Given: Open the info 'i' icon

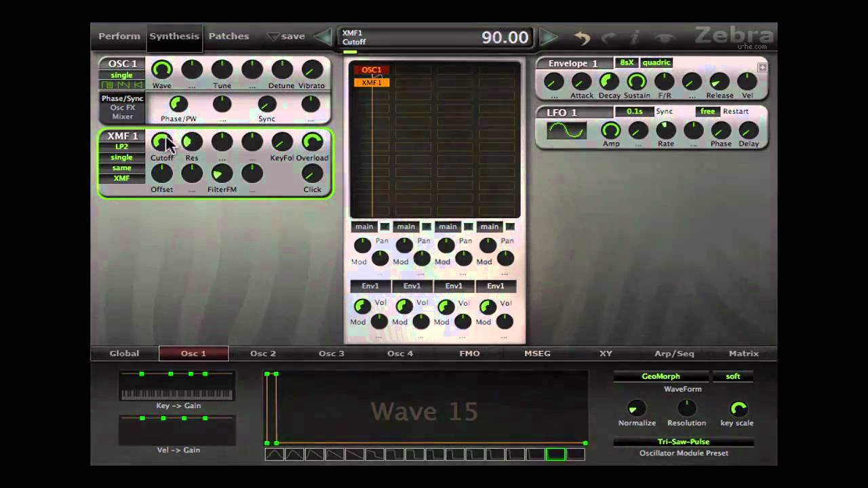Looking at the screenshot, I should (x=635, y=37).
